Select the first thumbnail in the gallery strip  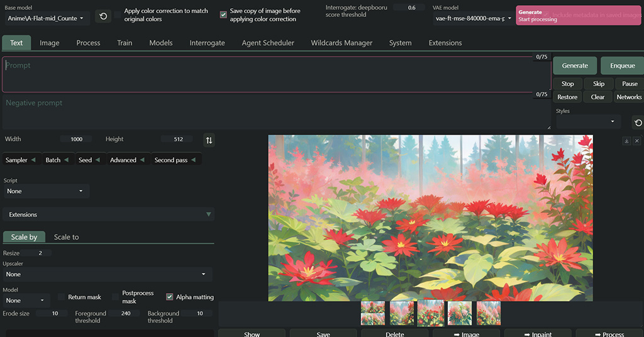[373, 312]
